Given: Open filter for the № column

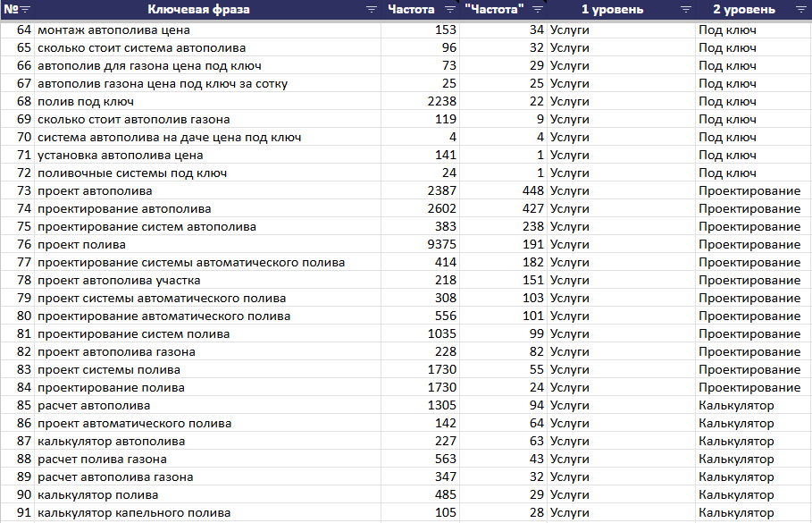Looking at the screenshot, I should coord(25,10).
